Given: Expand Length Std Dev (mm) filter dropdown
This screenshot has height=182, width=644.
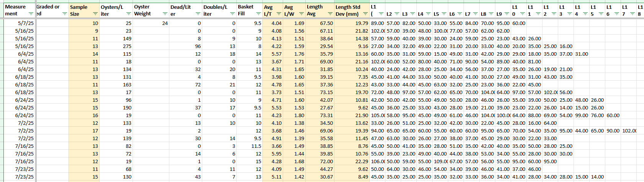Looking at the screenshot, I should coord(365,14).
